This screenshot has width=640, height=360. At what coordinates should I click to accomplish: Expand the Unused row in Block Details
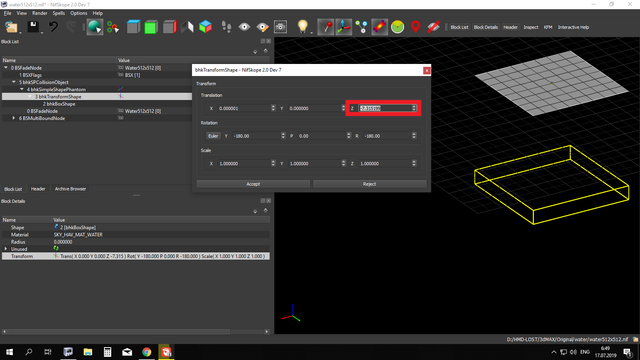coord(6,249)
